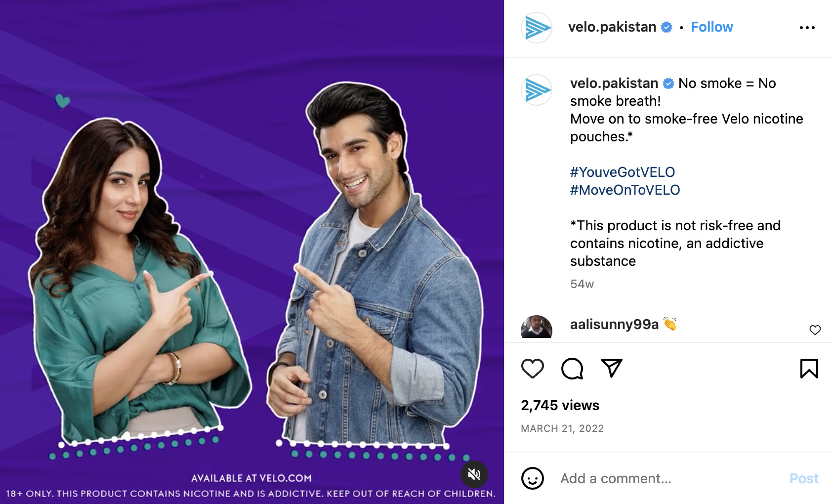Open comments via speech bubble icon

pos(572,369)
